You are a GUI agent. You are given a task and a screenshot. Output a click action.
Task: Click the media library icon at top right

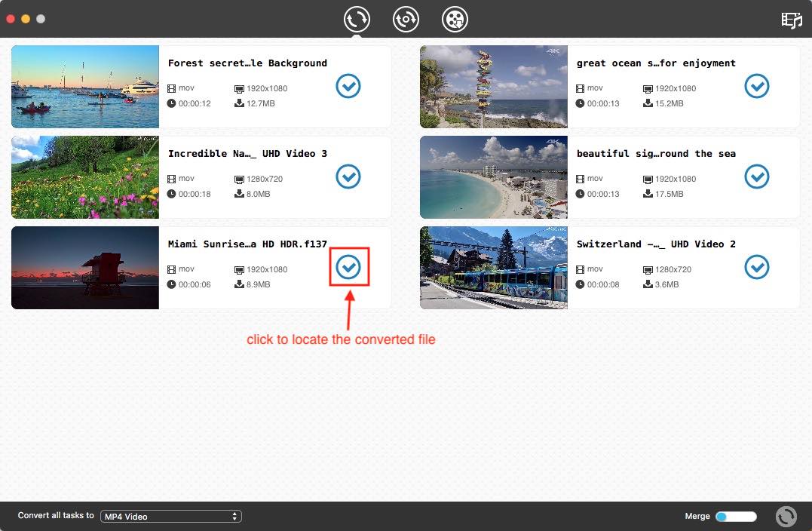[x=791, y=20]
